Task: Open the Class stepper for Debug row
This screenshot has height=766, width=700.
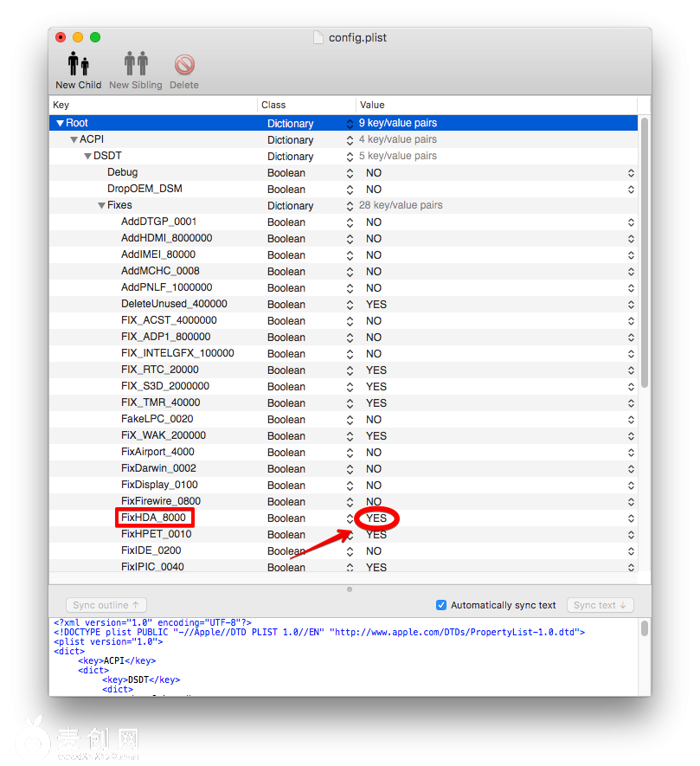Action: coord(349,172)
